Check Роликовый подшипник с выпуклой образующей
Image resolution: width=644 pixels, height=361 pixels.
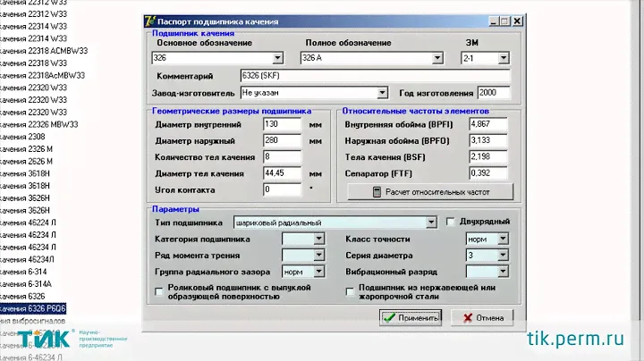[159, 290]
